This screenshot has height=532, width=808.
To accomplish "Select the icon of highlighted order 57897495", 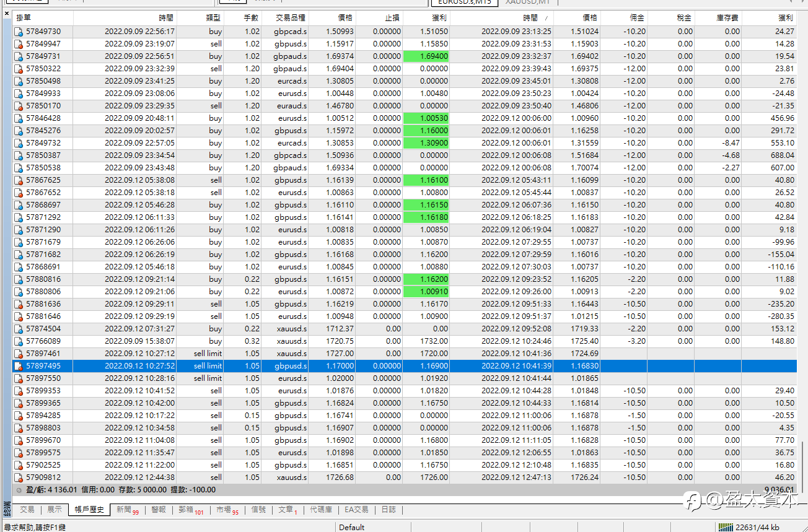I will click(19, 366).
